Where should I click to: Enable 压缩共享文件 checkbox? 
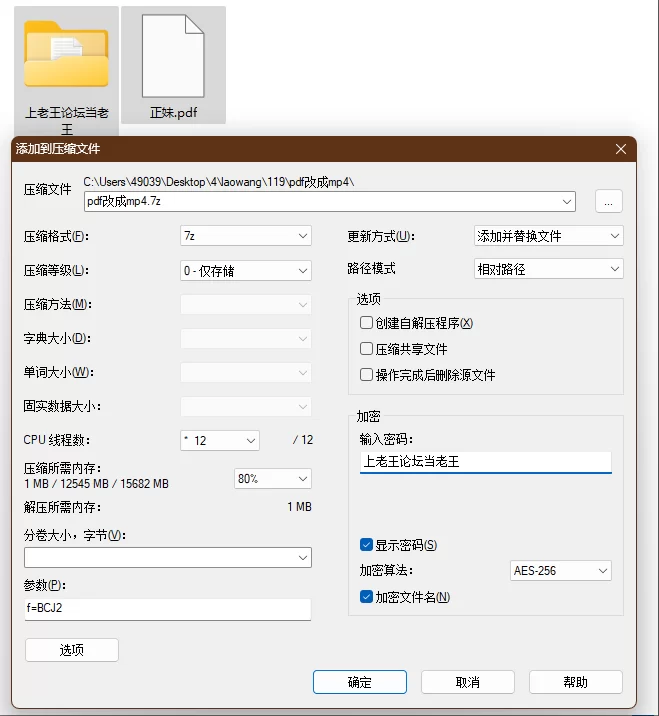366,349
